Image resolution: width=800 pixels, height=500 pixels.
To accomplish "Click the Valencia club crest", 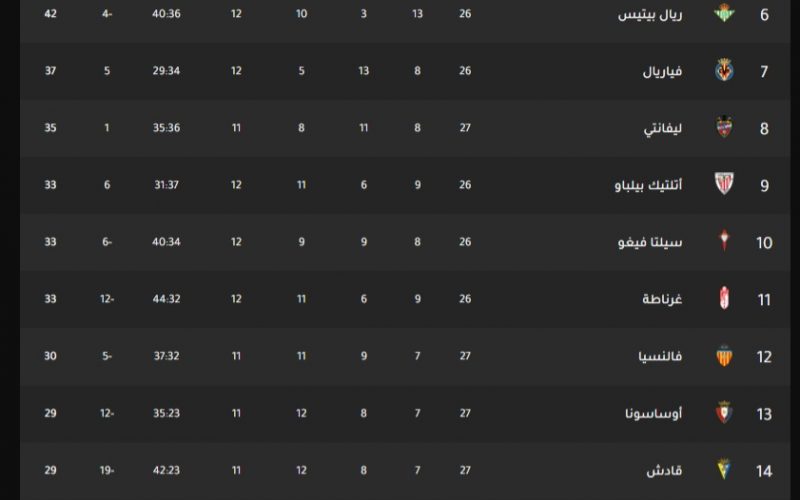I will [724, 356].
